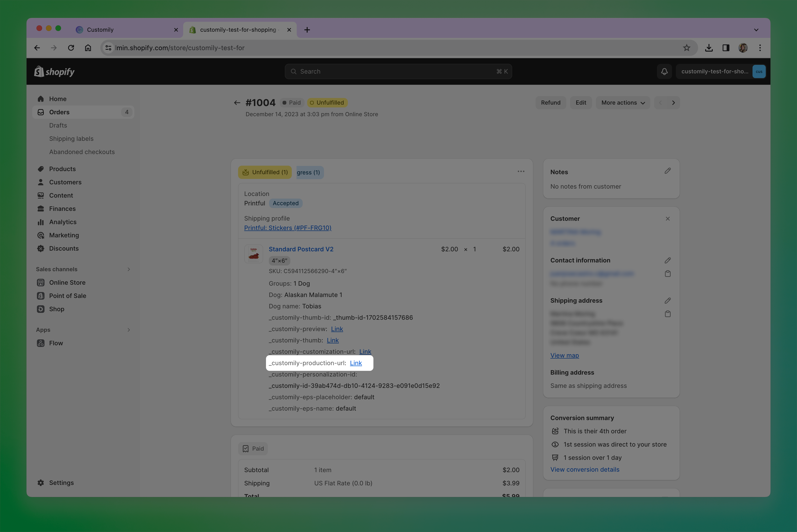The width and height of the screenshot is (797, 532).
Task: Expand the Apps section chevron
Action: click(x=128, y=330)
